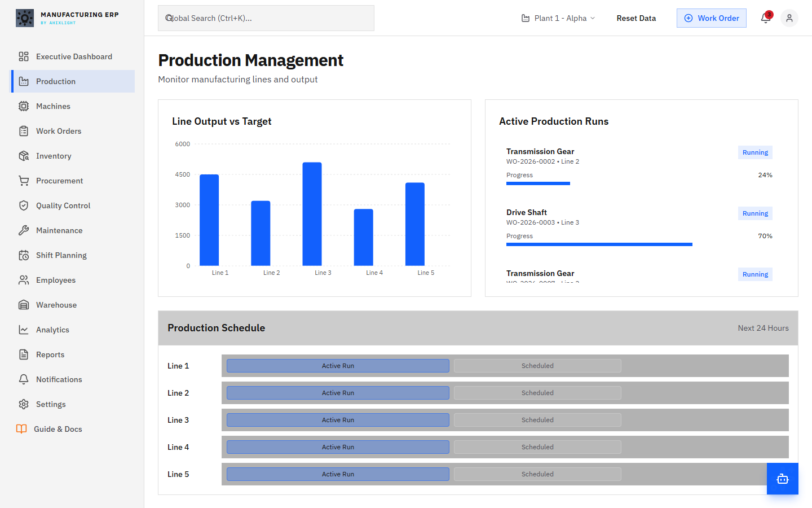Open the chatbot assistant robot button

tap(783, 479)
